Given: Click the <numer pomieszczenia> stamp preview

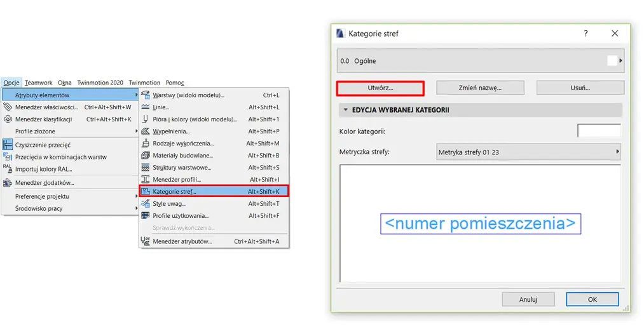Looking at the screenshot, I should 481,224.
